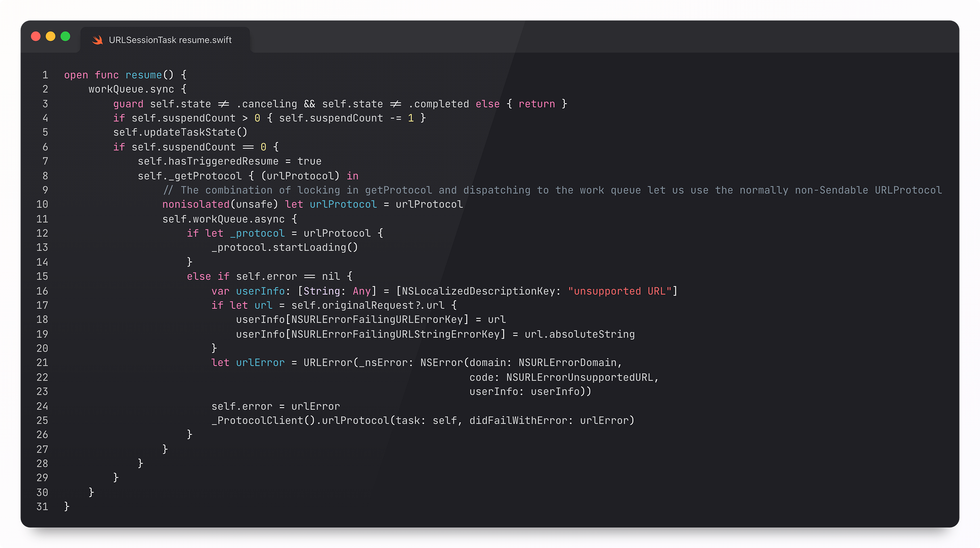Click the green zoom window button

click(65, 36)
